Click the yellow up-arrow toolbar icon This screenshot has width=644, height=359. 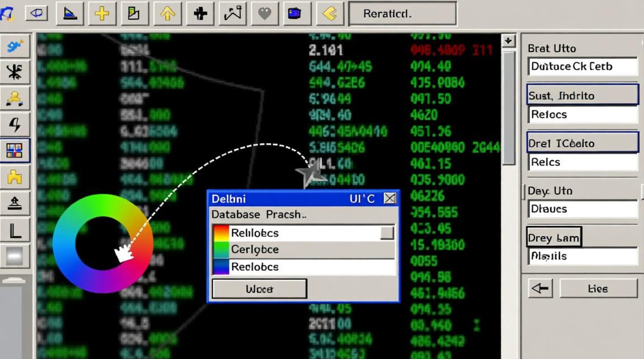click(x=167, y=13)
